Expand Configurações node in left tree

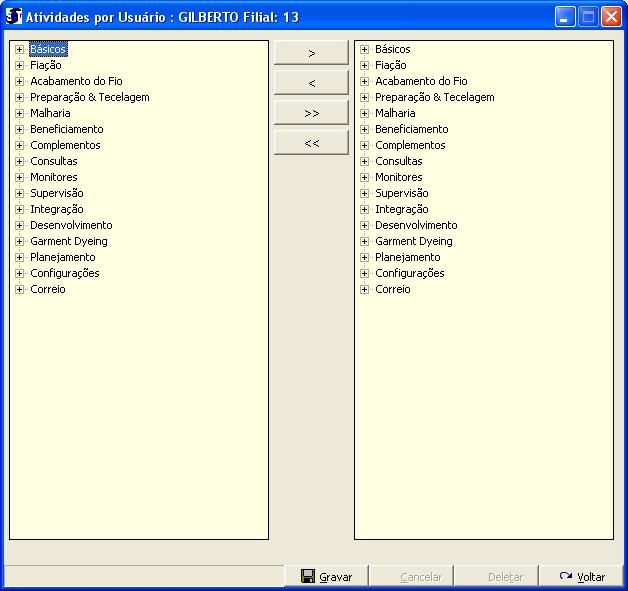point(19,273)
